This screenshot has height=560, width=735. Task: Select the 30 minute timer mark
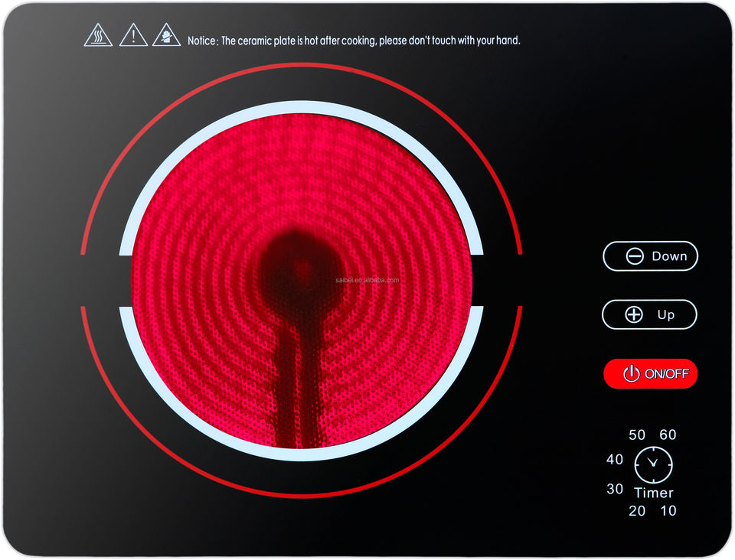click(615, 489)
